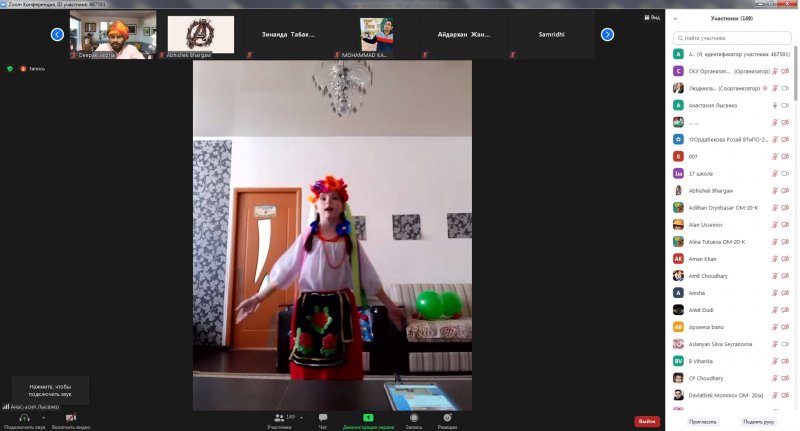The height and width of the screenshot is (431, 800).
Task: Click the Участники (149) panel title
Action: pos(732,18)
